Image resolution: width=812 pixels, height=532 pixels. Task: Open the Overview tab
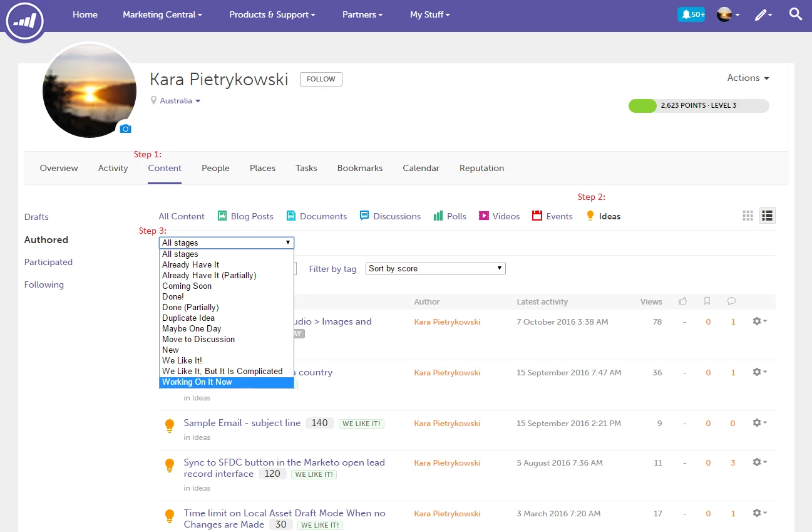point(59,168)
